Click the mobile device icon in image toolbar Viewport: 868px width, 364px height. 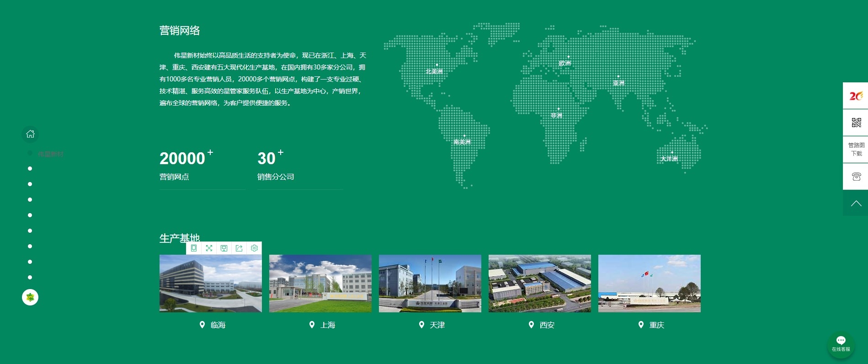194,248
